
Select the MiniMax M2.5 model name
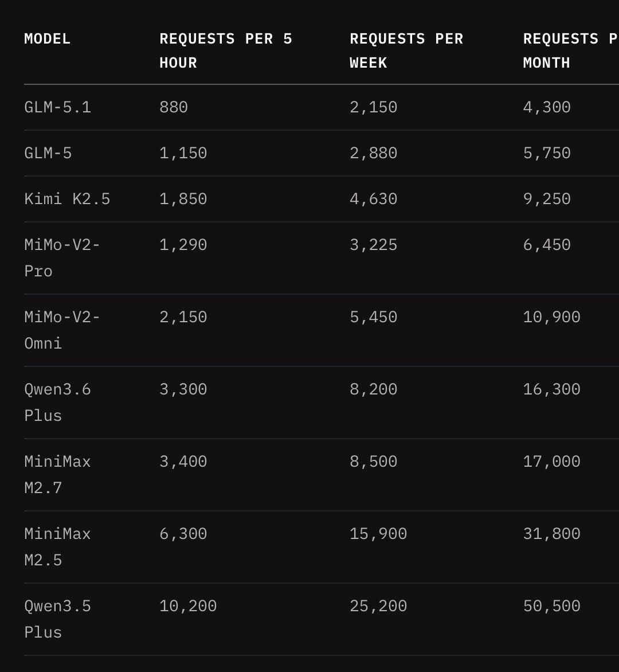(x=57, y=547)
